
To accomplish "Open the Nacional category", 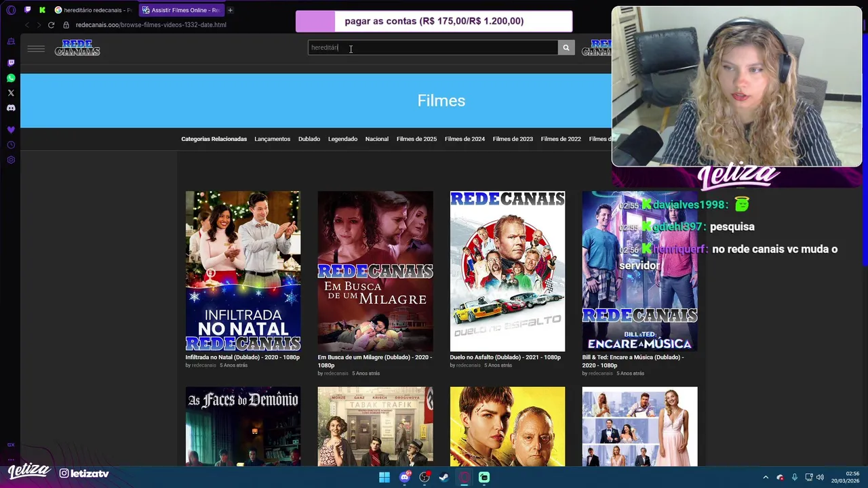I will 377,139.
